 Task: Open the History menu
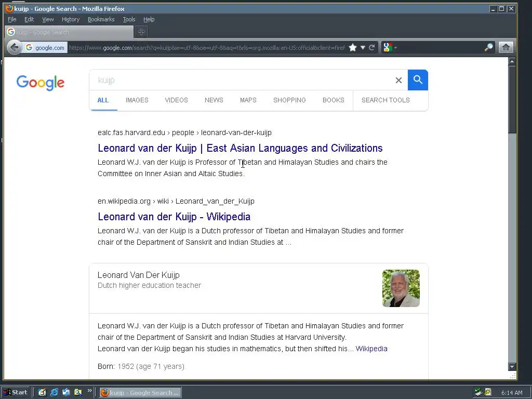coord(71,19)
